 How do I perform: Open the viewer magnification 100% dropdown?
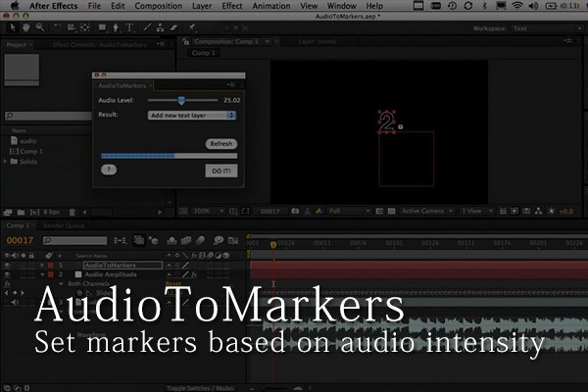[x=208, y=212]
